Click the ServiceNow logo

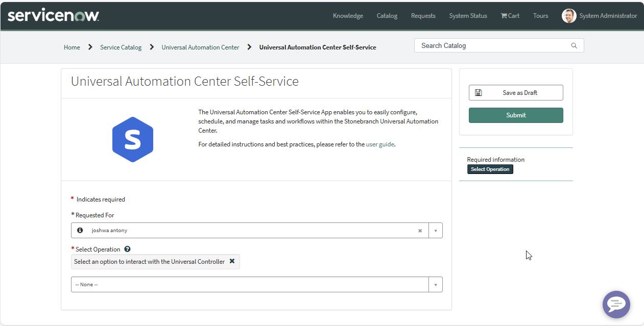click(x=53, y=16)
